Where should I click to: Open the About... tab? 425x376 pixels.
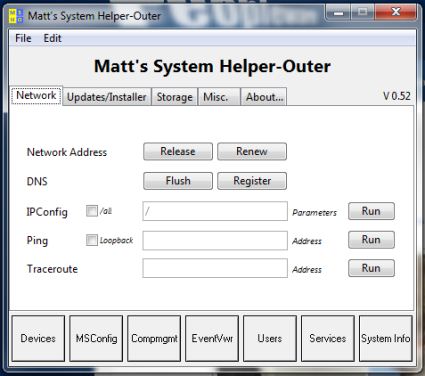pos(264,97)
